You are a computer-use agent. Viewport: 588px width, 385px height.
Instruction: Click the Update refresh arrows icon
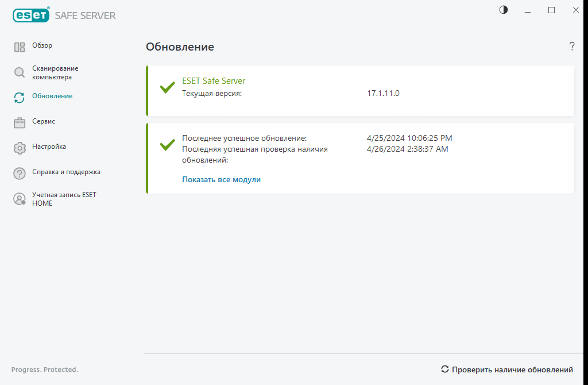point(20,98)
